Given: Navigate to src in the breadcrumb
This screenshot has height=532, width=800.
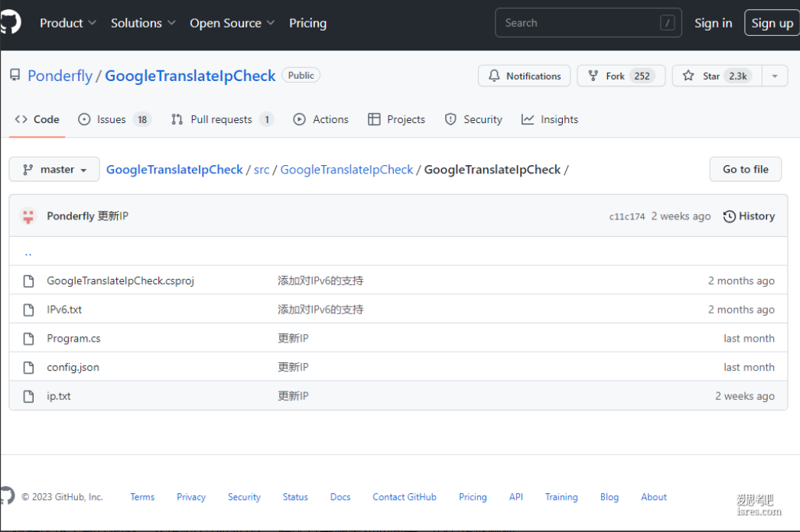Looking at the screenshot, I should point(262,170).
